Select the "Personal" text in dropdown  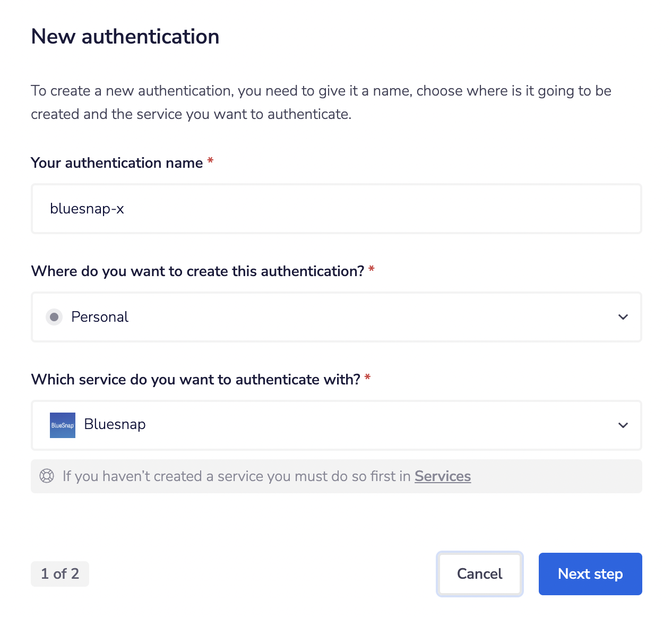pyautogui.click(x=100, y=317)
